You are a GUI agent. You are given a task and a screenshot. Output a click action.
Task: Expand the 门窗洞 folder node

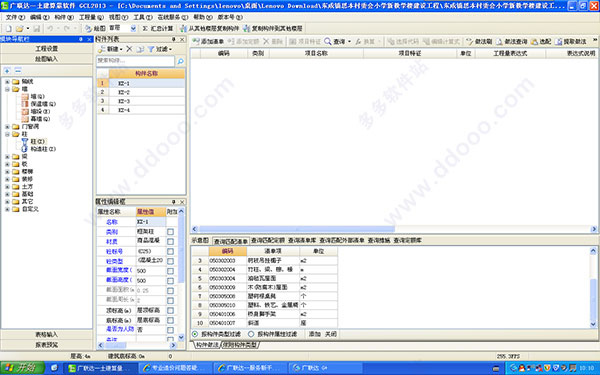click(x=7, y=127)
